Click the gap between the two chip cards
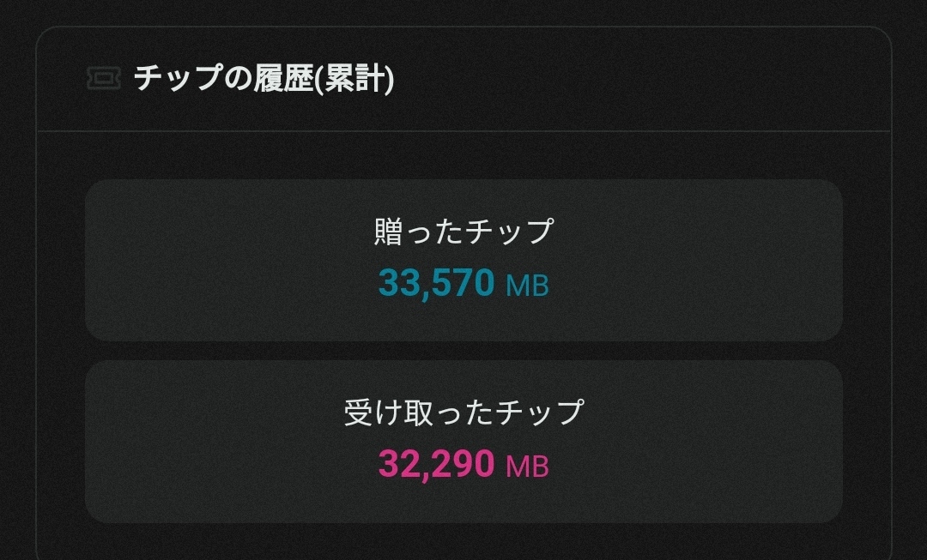Image resolution: width=927 pixels, height=560 pixels. coord(463,351)
